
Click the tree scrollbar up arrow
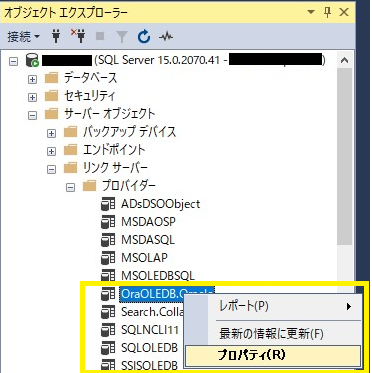[x=344, y=61]
